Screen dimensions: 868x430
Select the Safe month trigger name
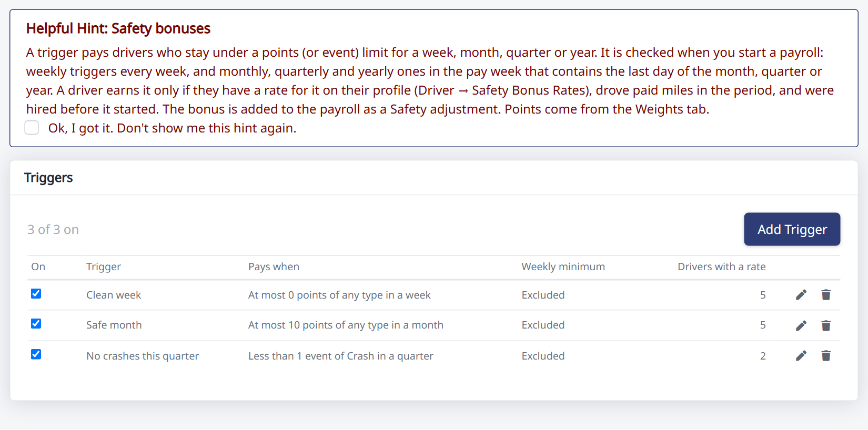click(114, 325)
